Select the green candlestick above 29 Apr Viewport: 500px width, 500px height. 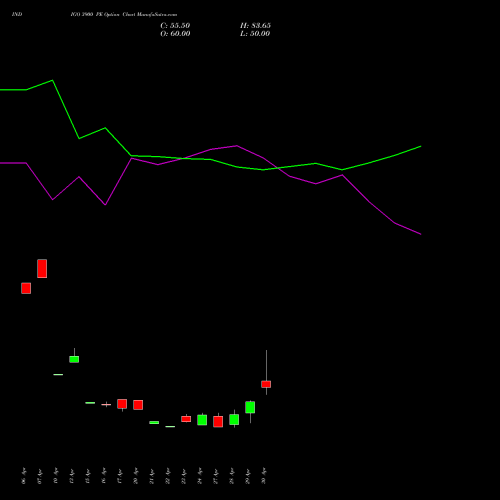(x=250, y=407)
